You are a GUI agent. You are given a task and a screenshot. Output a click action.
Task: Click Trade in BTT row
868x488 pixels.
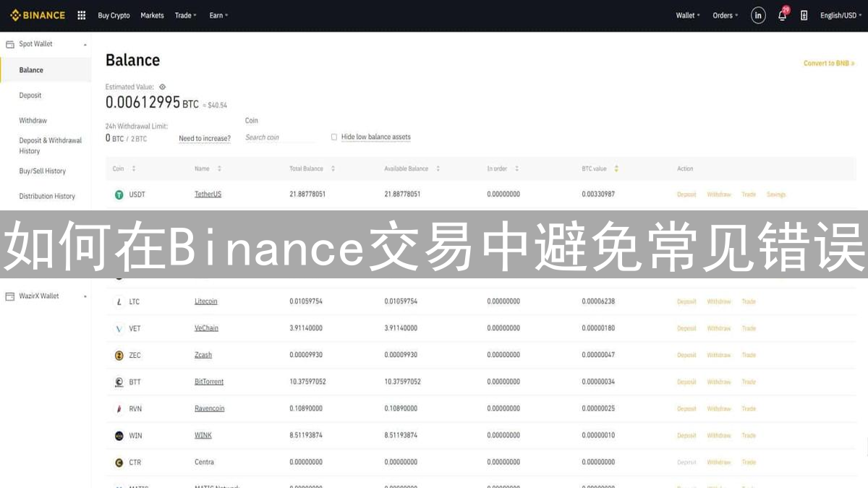pyautogui.click(x=749, y=382)
